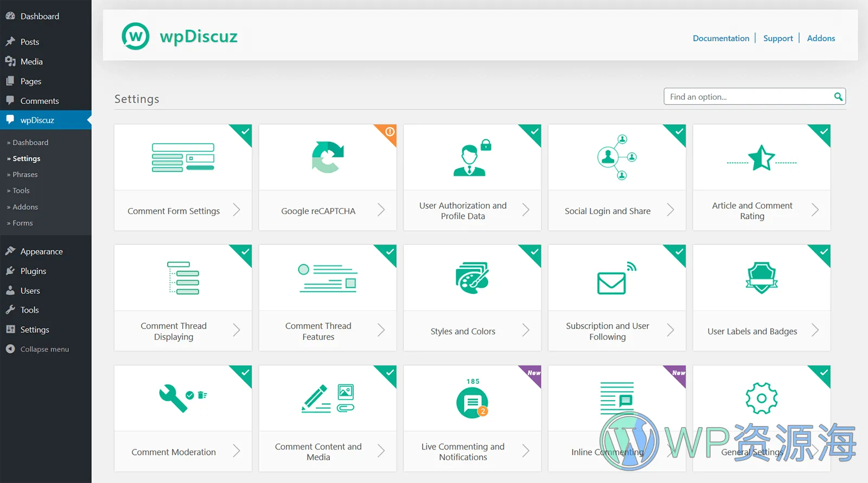Open the Subscription and User Following label

[608, 331]
